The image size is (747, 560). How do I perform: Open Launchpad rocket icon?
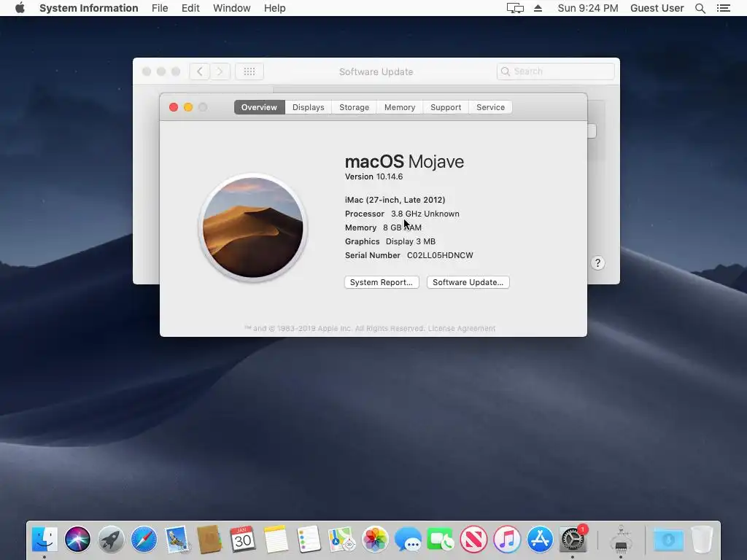(111, 540)
